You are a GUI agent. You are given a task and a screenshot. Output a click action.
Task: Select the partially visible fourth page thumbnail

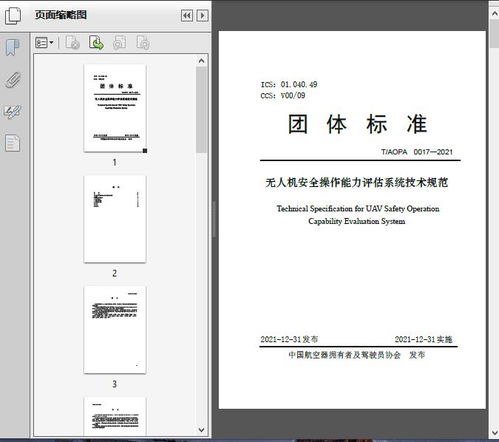click(x=115, y=416)
